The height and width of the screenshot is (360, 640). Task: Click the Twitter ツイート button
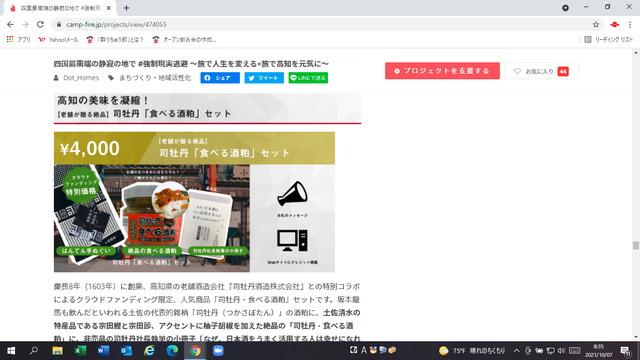[264, 78]
